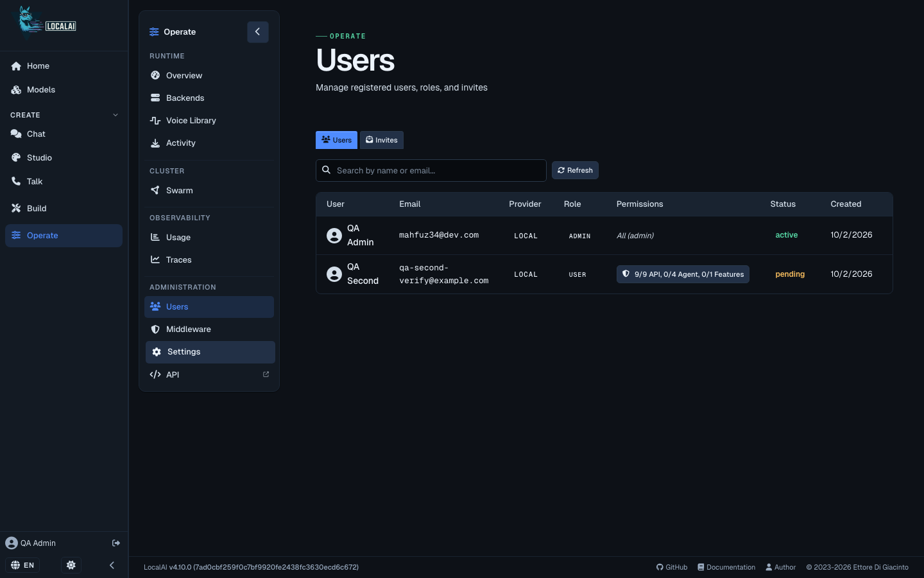Viewport: 924px width, 578px height.
Task: Select Users under Administration
Action: click(x=209, y=307)
